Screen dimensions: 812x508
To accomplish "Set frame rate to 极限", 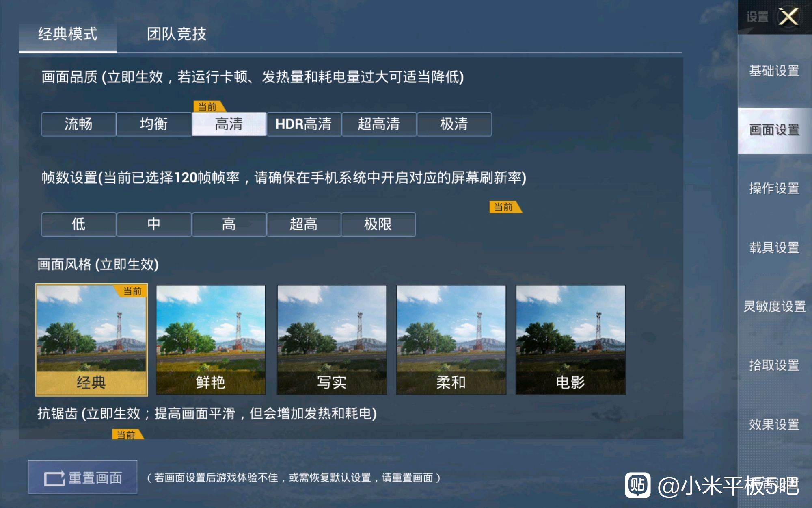I will pos(378,224).
